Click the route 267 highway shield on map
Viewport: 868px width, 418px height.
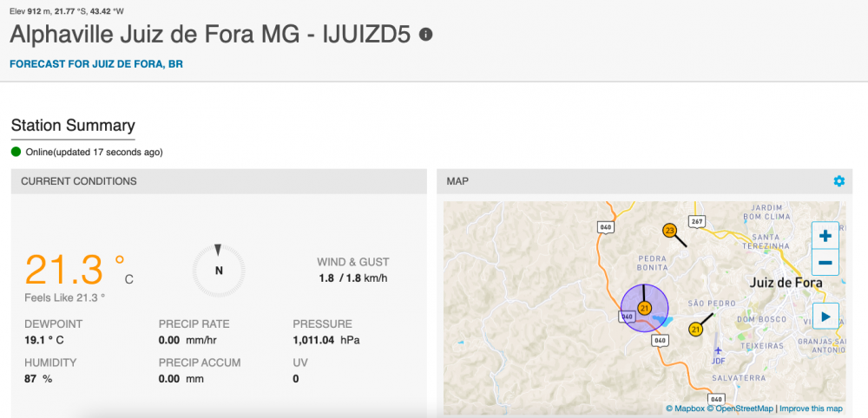coord(697,220)
